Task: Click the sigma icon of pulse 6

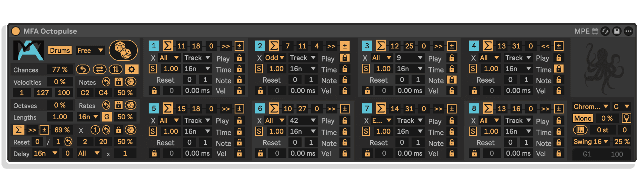Action: (274, 108)
